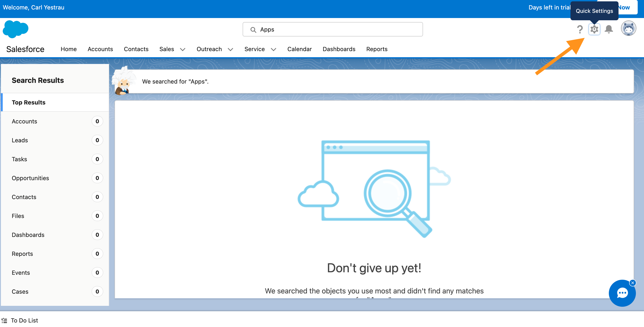Switch to the Service tab
The image size is (644, 327).
click(x=255, y=49)
